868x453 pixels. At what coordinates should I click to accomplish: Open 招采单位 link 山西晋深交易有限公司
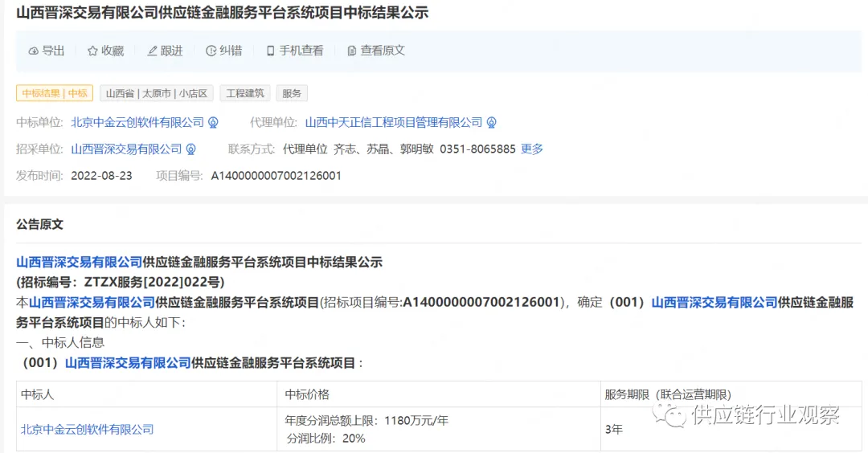pos(126,149)
